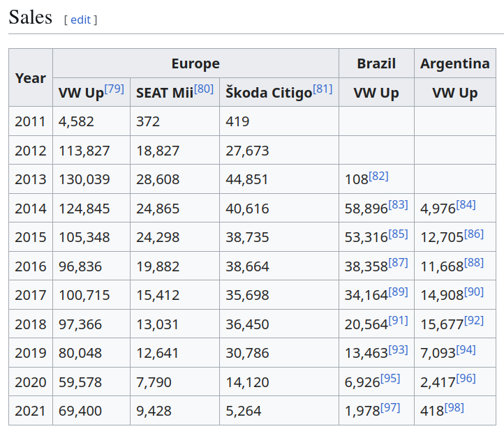This screenshot has width=504, height=438.
Task: Click the Year column header
Action: click(x=31, y=77)
